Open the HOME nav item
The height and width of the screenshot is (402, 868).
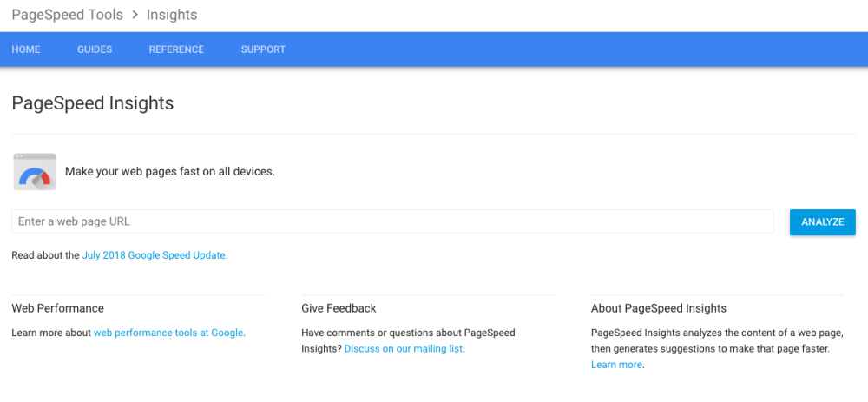click(x=26, y=49)
